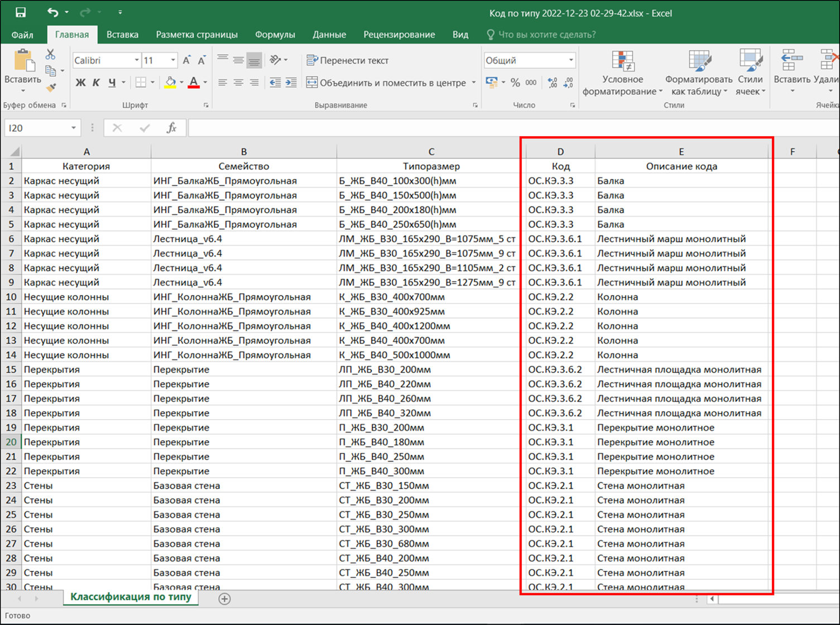Switch to the Формулы tab
The width and height of the screenshot is (840, 625).
(275, 35)
